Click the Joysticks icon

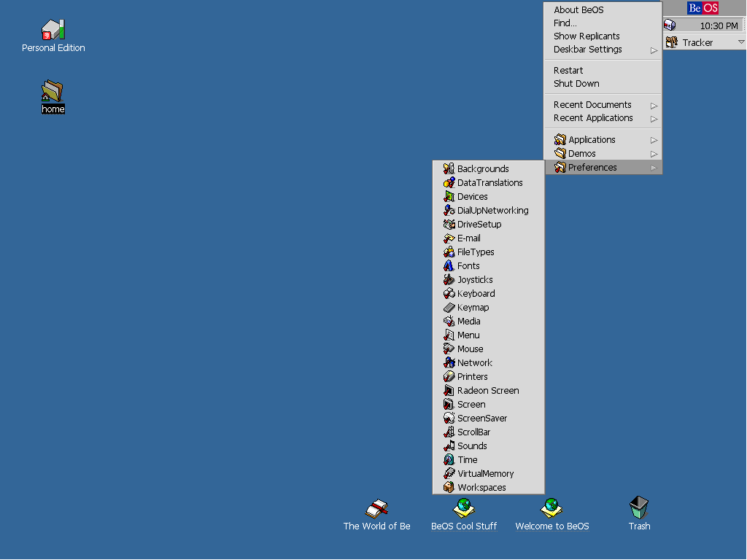[x=449, y=279]
